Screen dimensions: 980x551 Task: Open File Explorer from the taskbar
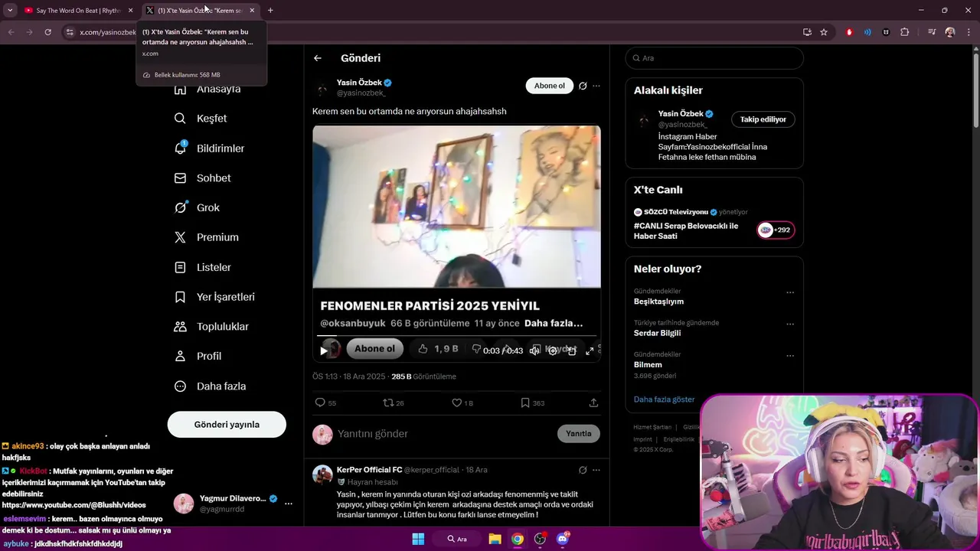tap(495, 539)
